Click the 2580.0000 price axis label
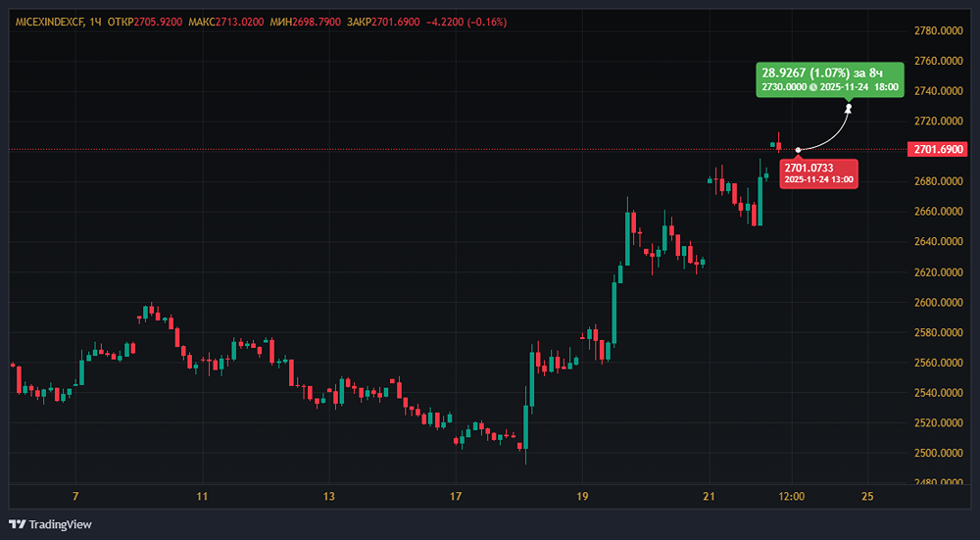Viewport: 980px width, 540px height. click(938, 332)
